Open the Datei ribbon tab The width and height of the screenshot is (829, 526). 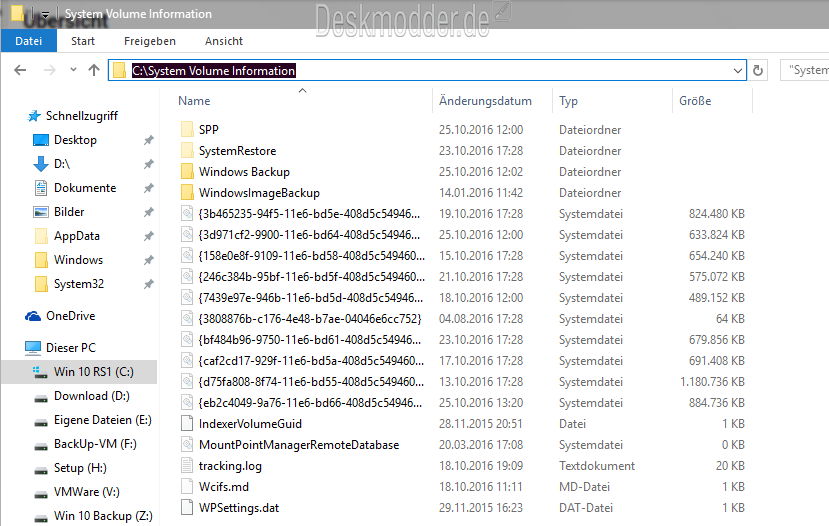coord(29,41)
